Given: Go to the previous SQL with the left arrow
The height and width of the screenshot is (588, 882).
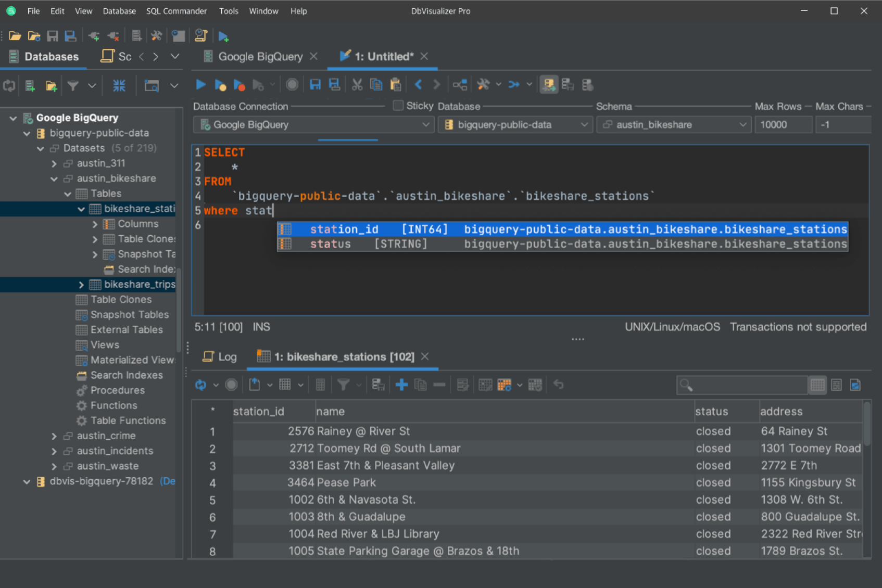Looking at the screenshot, I should [418, 84].
